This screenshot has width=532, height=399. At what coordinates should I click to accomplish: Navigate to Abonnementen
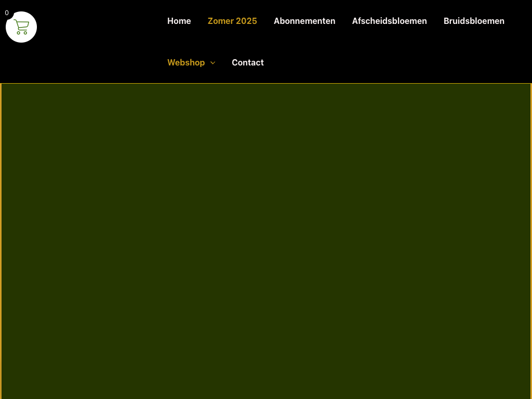(x=304, y=21)
